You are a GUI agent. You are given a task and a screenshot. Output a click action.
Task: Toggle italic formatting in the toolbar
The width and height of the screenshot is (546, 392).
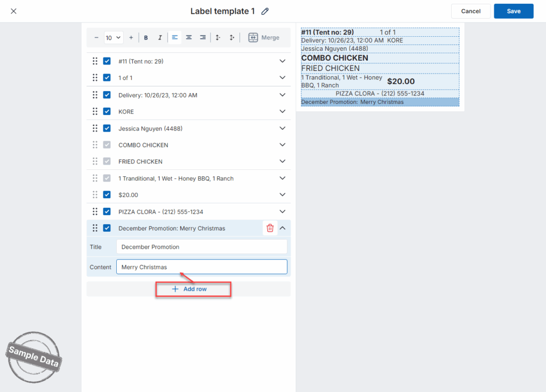(x=160, y=38)
